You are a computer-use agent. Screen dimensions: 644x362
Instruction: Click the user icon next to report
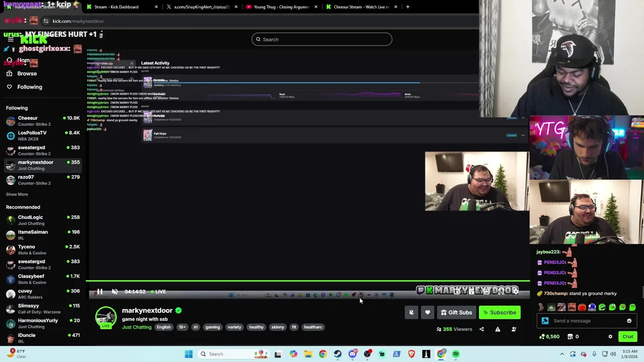tap(514, 329)
